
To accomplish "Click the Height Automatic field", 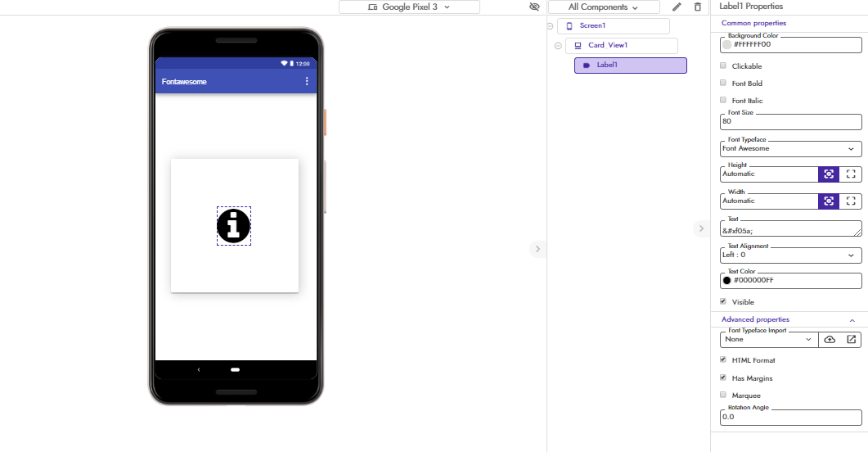I will (x=769, y=174).
